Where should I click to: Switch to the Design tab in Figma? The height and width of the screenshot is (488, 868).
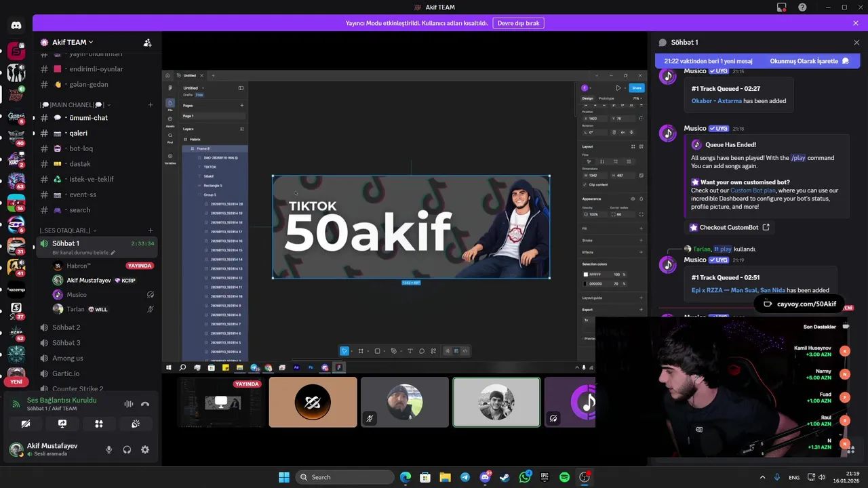pos(587,98)
